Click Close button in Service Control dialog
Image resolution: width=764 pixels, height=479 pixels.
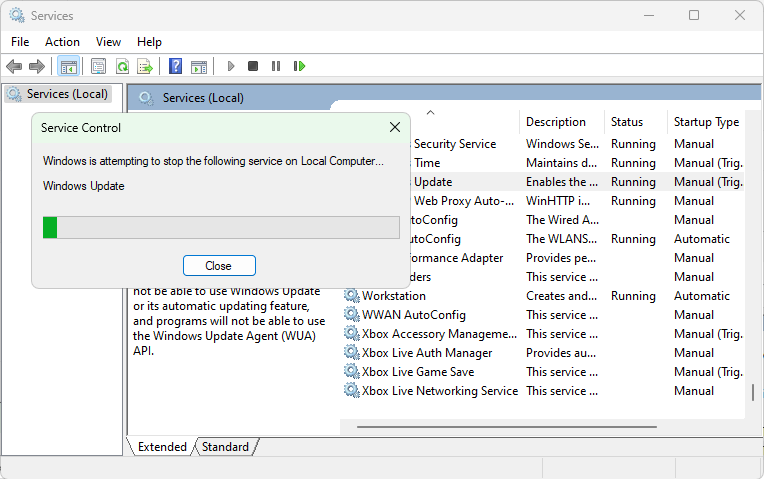(219, 266)
